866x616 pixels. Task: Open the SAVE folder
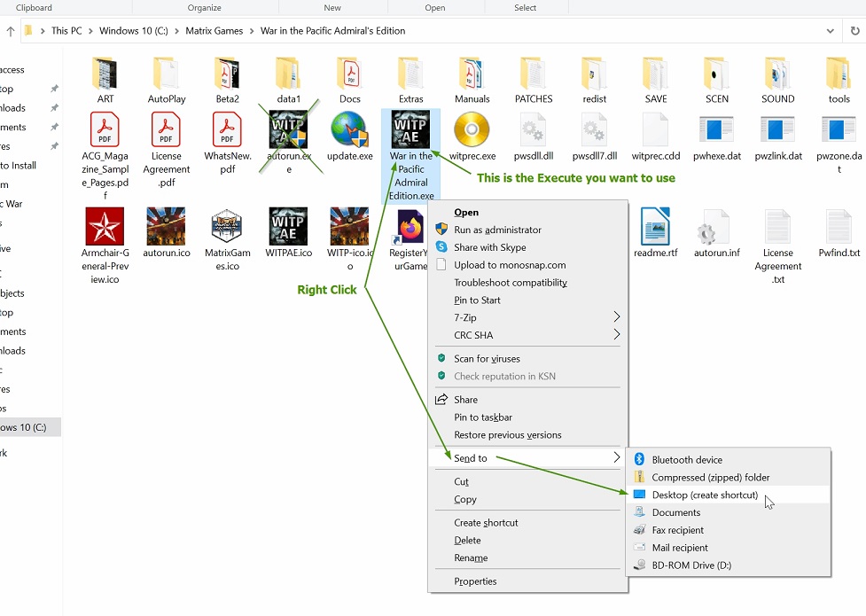(x=656, y=81)
